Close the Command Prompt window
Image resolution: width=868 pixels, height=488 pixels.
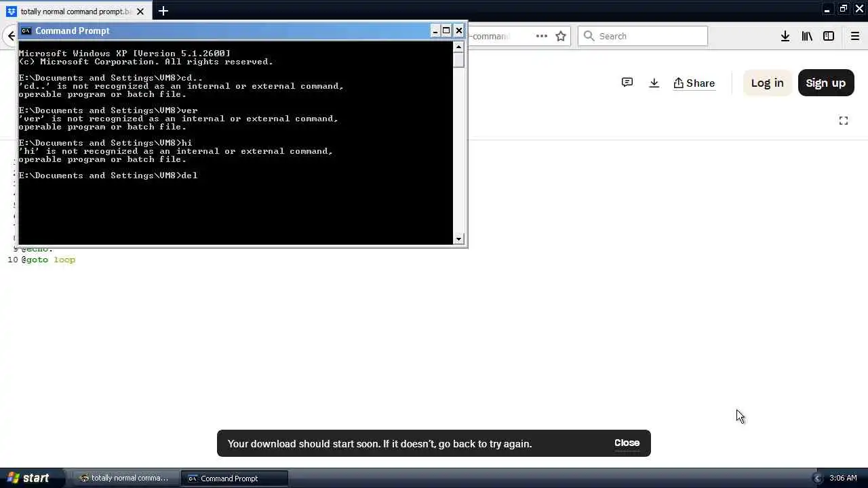tap(459, 30)
